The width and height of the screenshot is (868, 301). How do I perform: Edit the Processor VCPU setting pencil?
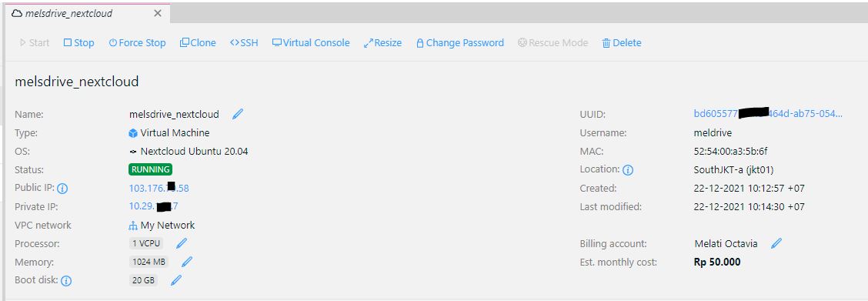coord(182,243)
